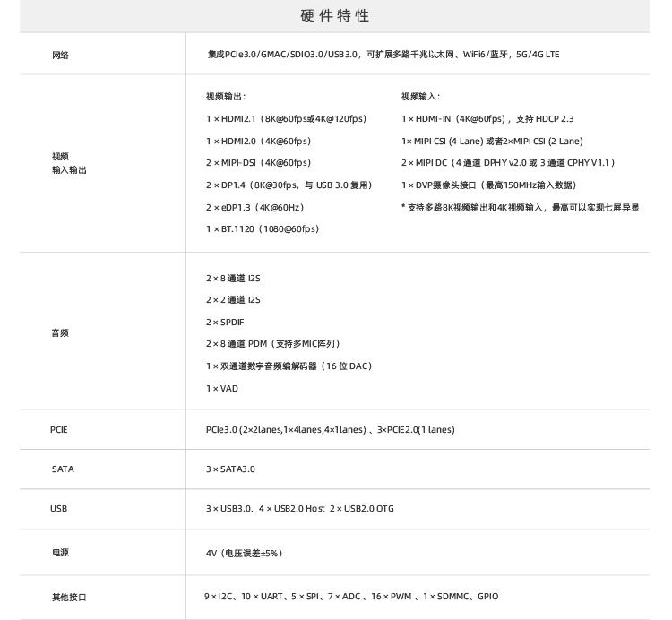Select the 集成PCIe3.0/GMAC network description text
This screenshot has height=620, width=672.
click(x=383, y=55)
